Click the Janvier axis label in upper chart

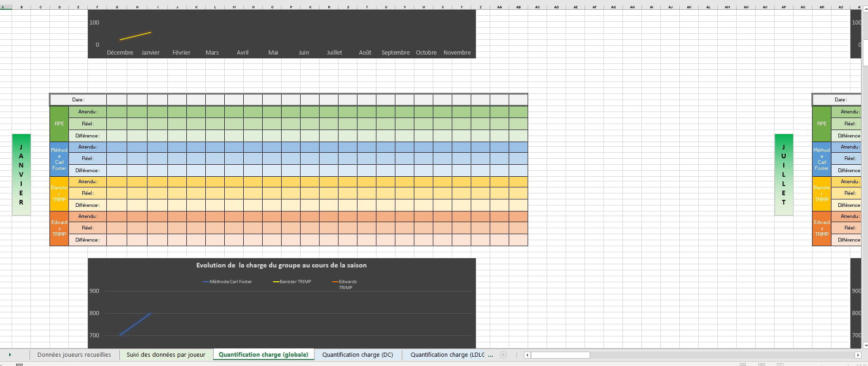pos(150,53)
